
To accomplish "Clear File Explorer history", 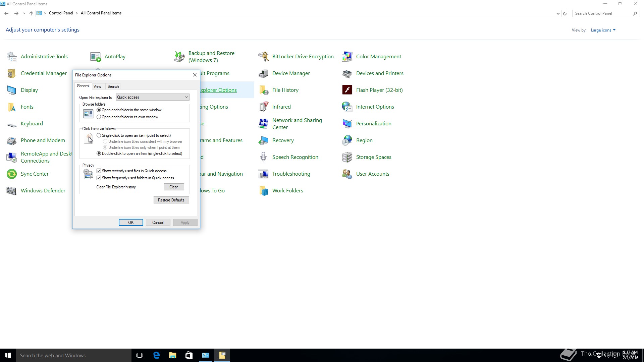I will tap(174, 187).
